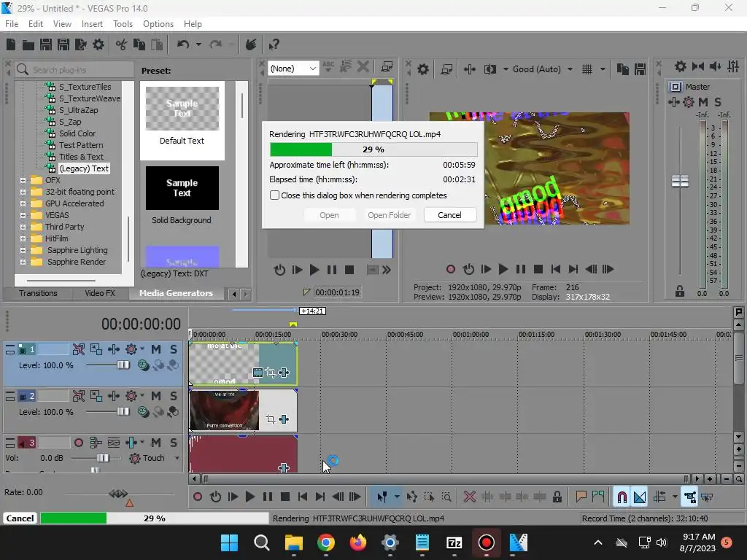Viewport: 747px width, 560px height.
Task: Click Stop in the video preview transport
Action: click(x=538, y=270)
